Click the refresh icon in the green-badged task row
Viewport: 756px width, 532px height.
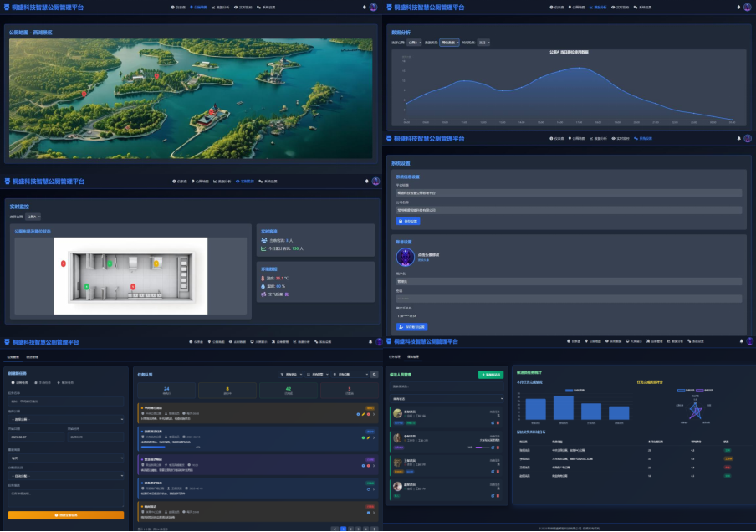(x=369, y=489)
